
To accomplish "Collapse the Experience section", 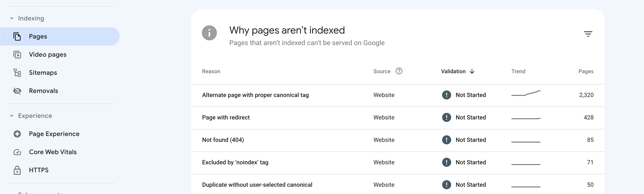I will (12, 116).
